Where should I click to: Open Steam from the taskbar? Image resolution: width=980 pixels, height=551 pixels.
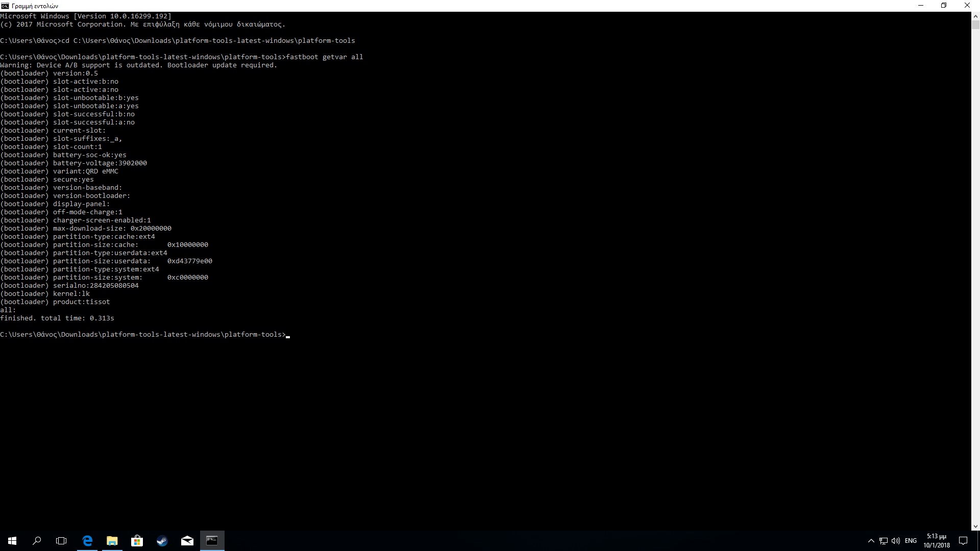162,541
